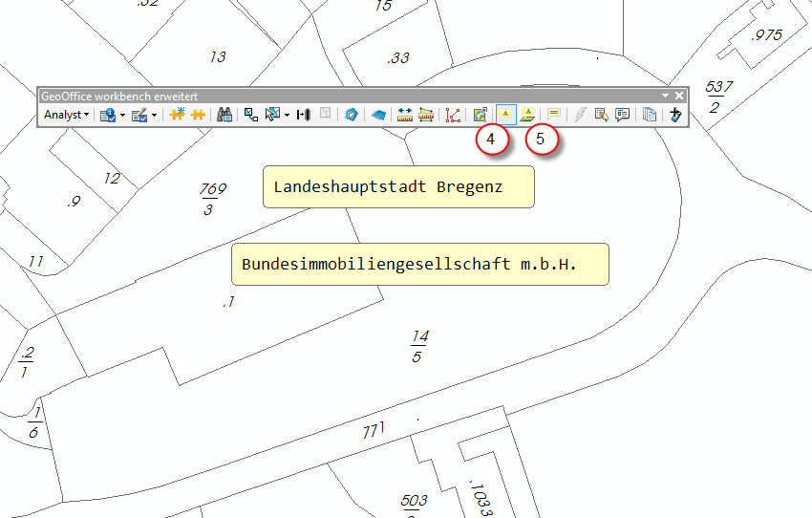The height and width of the screenshot is (518, 812).
Task: Click parcel label 1/6 on the map
Action: pos(34,422)
